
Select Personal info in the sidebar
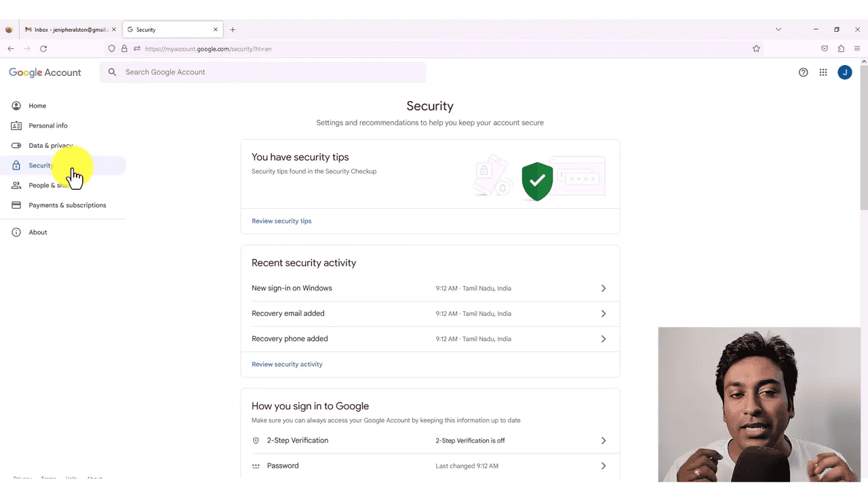pos(47,125)
